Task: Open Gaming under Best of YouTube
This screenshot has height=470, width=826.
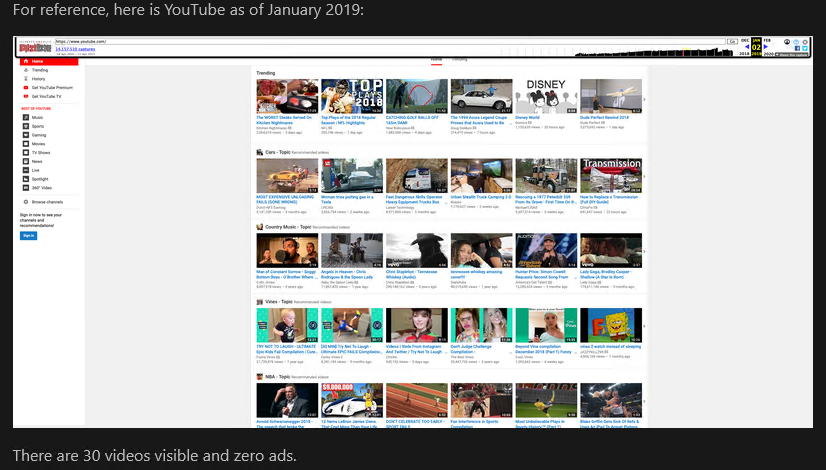Action: pos(39,135)
